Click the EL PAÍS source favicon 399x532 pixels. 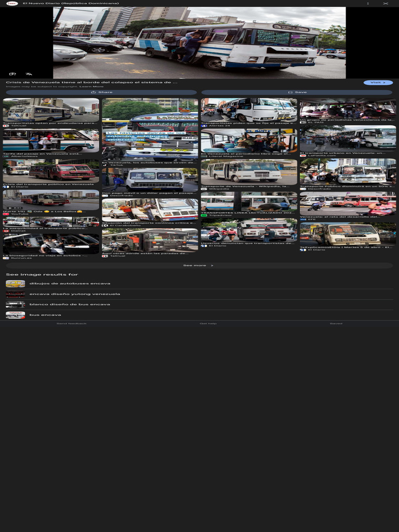[303, 123]
